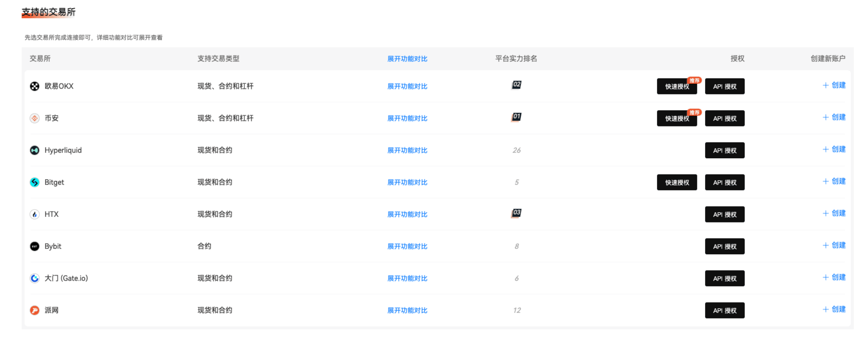Click 平台实力排名 column header

(x=516, y=59)
